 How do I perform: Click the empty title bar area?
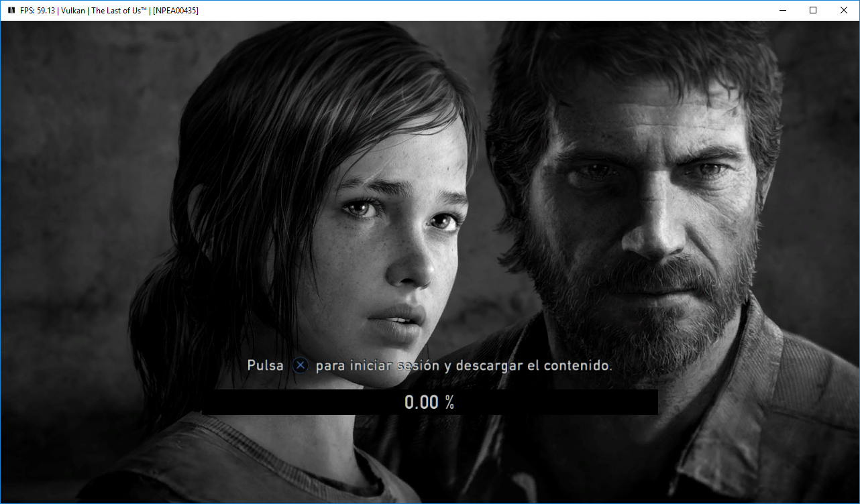[x=470, y=10]
